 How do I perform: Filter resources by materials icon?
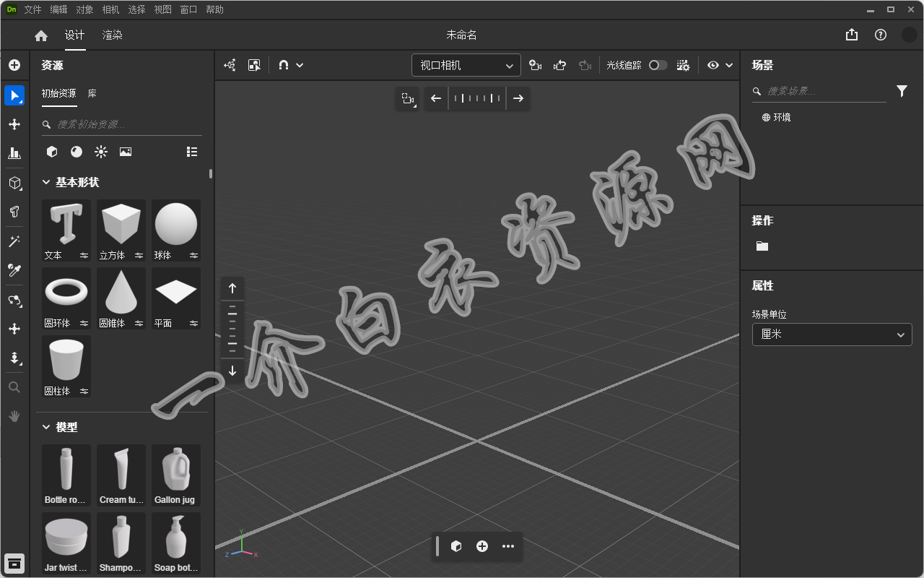[x=77, y=152]
